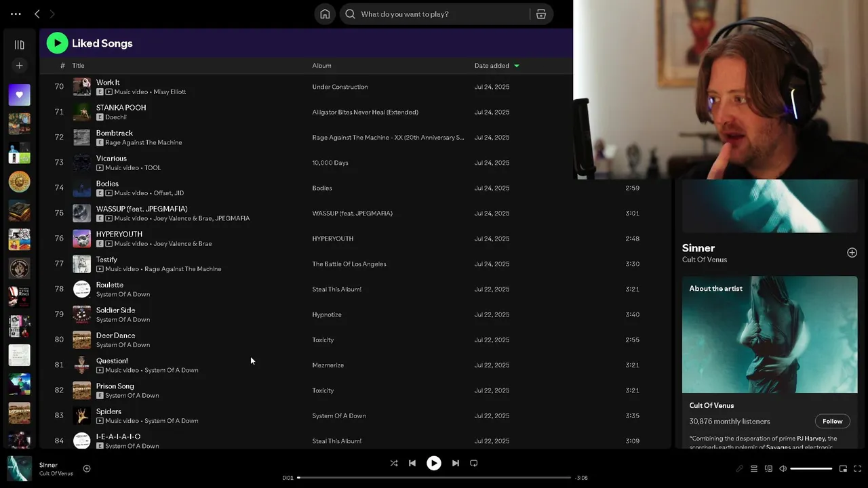868x488 pixels.
Task: Open the Cult Of Venus link under the Sinner heading
Action: point(705,260)
